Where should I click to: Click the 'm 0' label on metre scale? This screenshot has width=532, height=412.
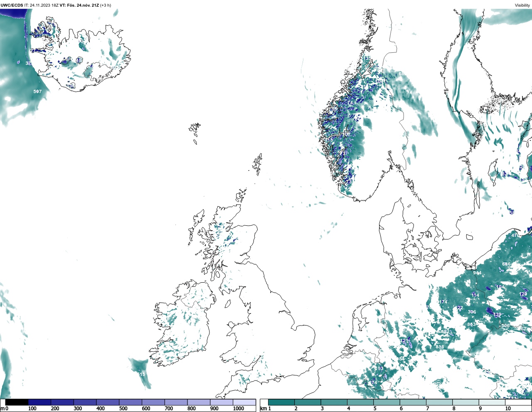5,409
